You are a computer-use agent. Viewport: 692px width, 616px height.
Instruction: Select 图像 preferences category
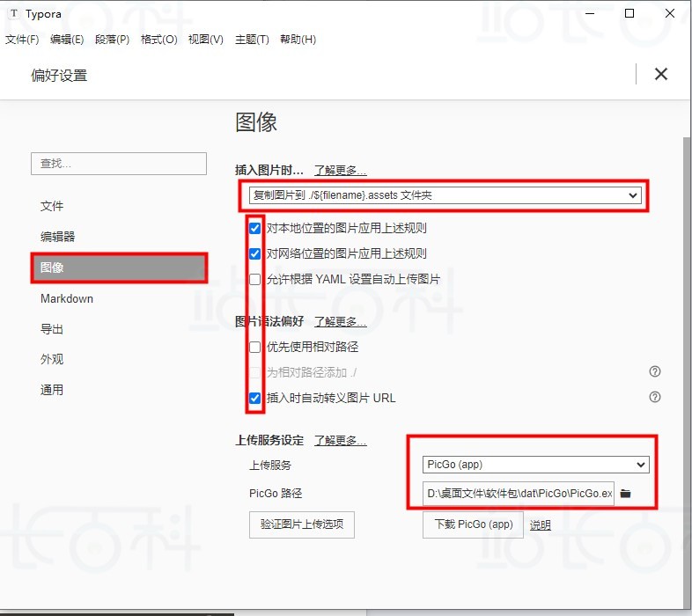[x=119, y=268]
